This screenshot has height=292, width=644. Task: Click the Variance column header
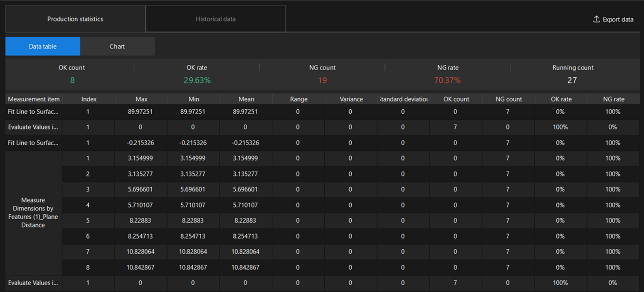pyautogui.click(x=351, y=99)
